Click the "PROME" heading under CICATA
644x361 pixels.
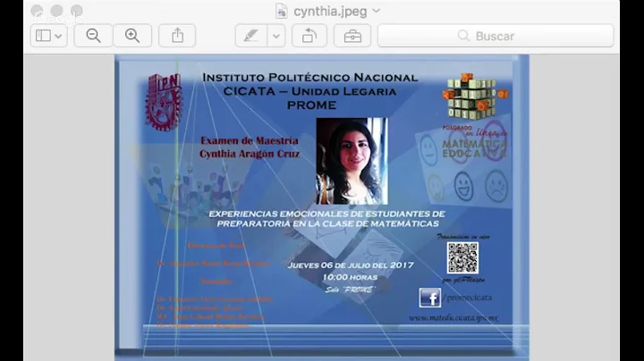pyautogui.click(x=312, y=105)
